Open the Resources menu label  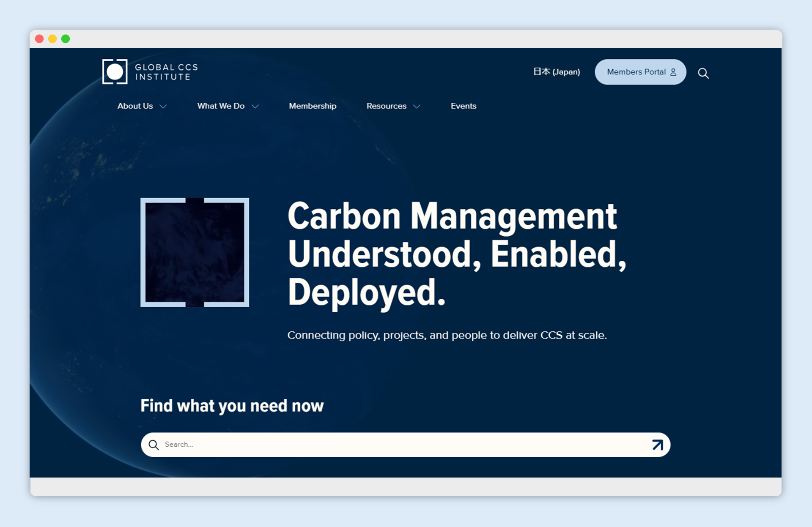click(386, 106)
